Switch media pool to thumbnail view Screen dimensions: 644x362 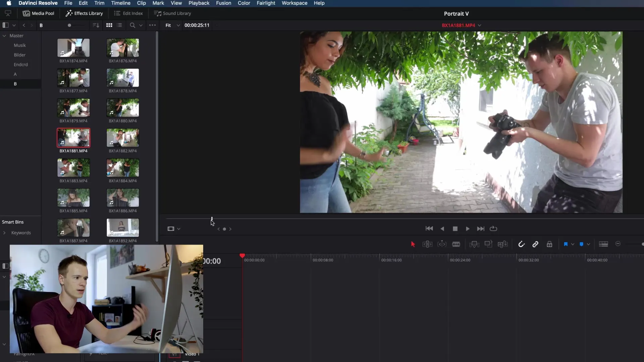click(109, 25)
